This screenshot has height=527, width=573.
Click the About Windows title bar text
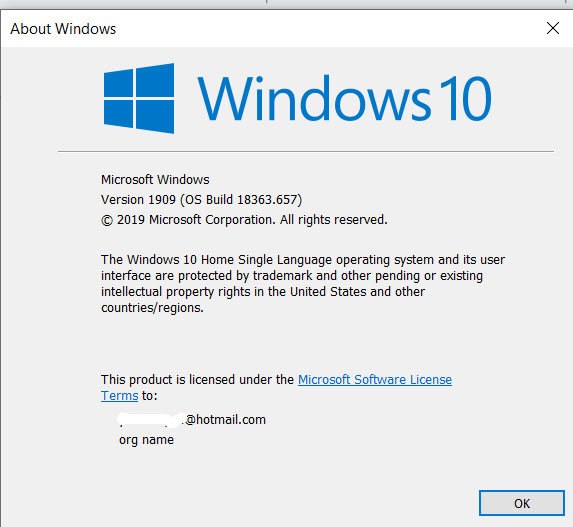pyautogui.click(x=63, y=29)
